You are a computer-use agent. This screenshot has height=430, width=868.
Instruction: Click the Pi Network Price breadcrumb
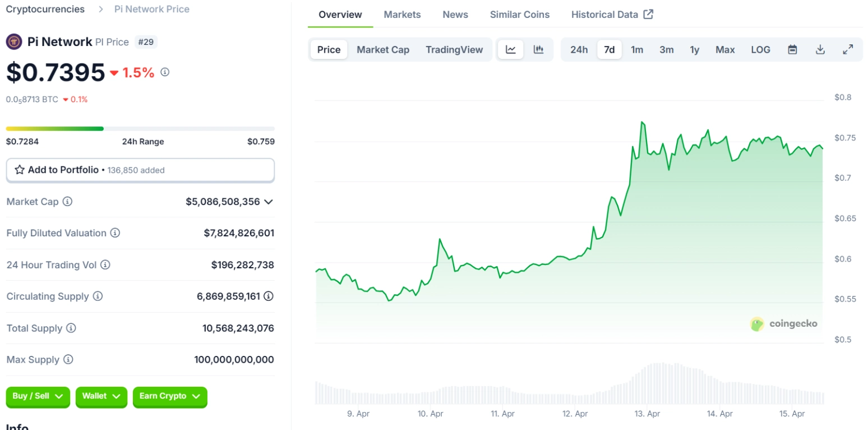152,9
